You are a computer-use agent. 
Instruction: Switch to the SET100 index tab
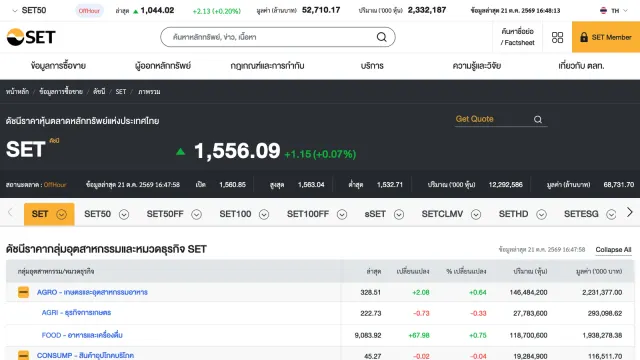coord(235,214)
